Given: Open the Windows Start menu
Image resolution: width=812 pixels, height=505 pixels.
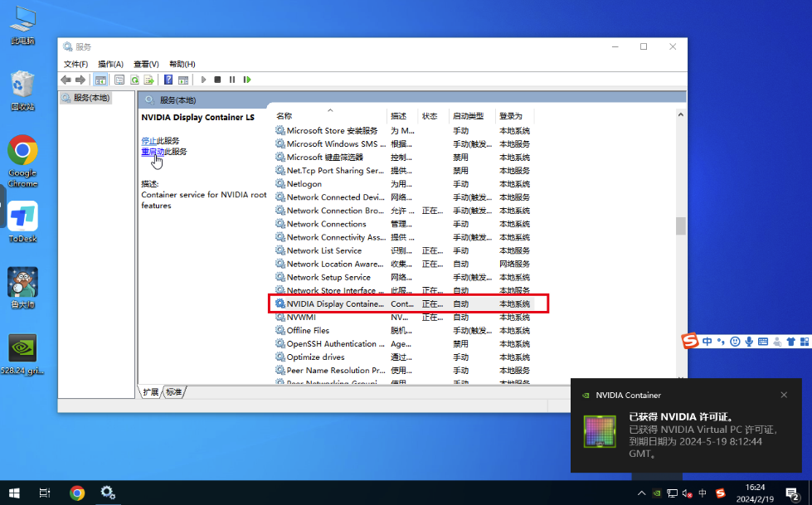Looking at the screenshot, I should coord(14,493).
